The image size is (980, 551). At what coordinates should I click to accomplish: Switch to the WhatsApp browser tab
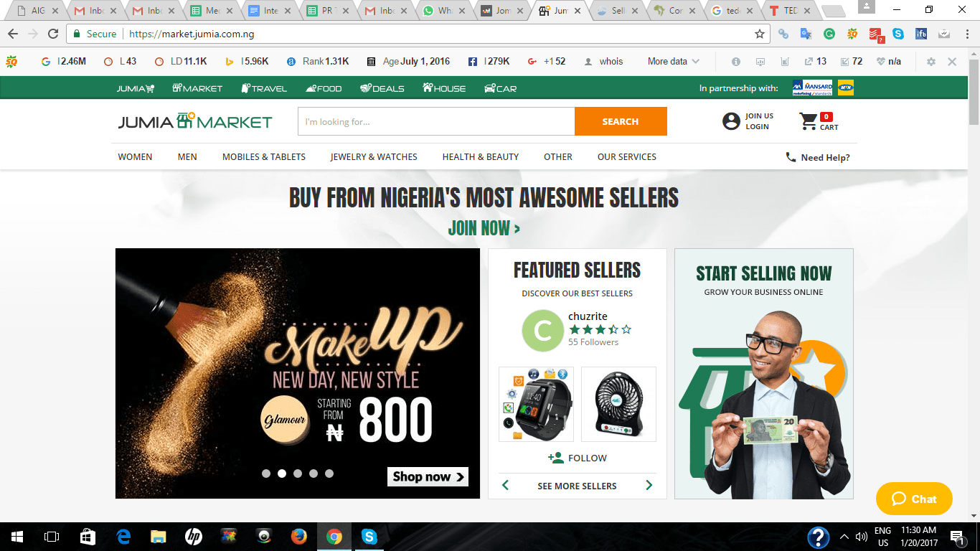point(438,11)
